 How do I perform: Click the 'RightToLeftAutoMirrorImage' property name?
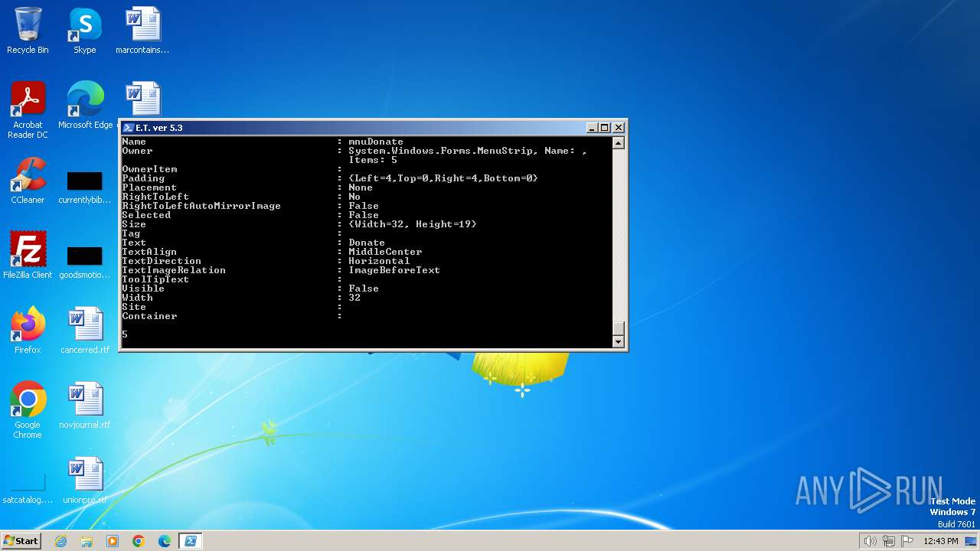(201, 206)
